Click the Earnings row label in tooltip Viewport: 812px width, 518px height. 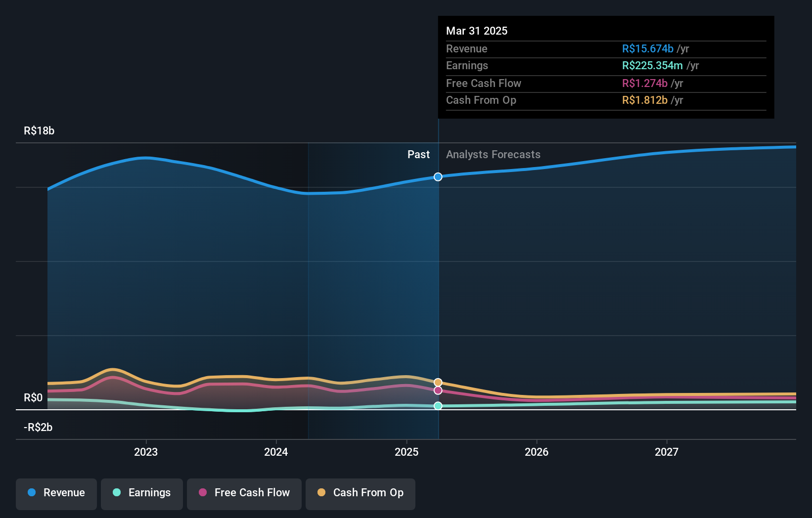tap(467, 66)
